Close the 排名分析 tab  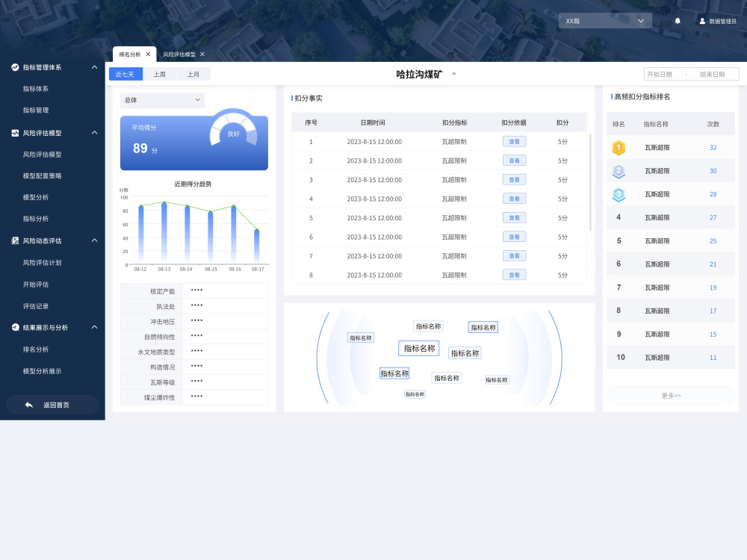148,55
